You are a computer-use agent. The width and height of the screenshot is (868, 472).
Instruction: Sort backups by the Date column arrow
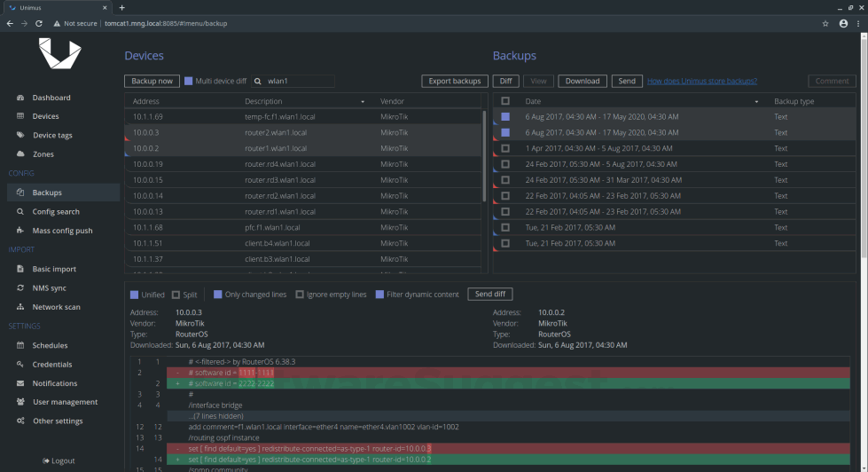pyautogui.click(x=756, y=102)
